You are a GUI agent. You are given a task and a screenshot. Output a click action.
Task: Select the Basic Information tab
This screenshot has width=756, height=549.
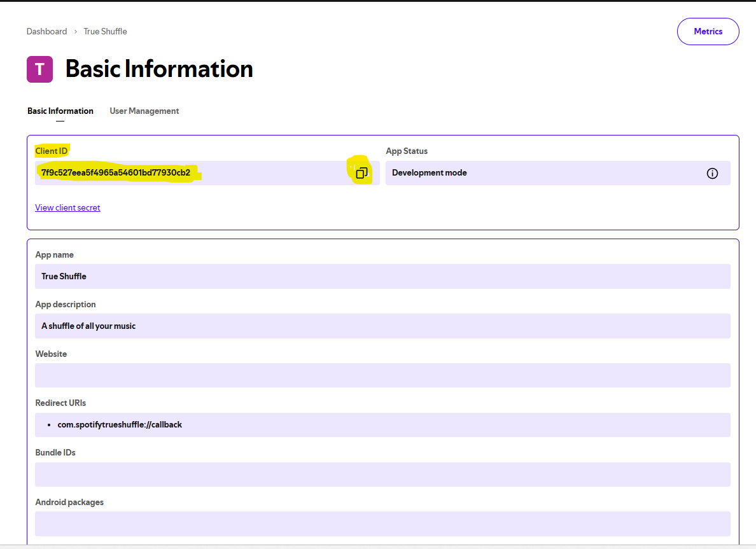[x=60, y=111]
